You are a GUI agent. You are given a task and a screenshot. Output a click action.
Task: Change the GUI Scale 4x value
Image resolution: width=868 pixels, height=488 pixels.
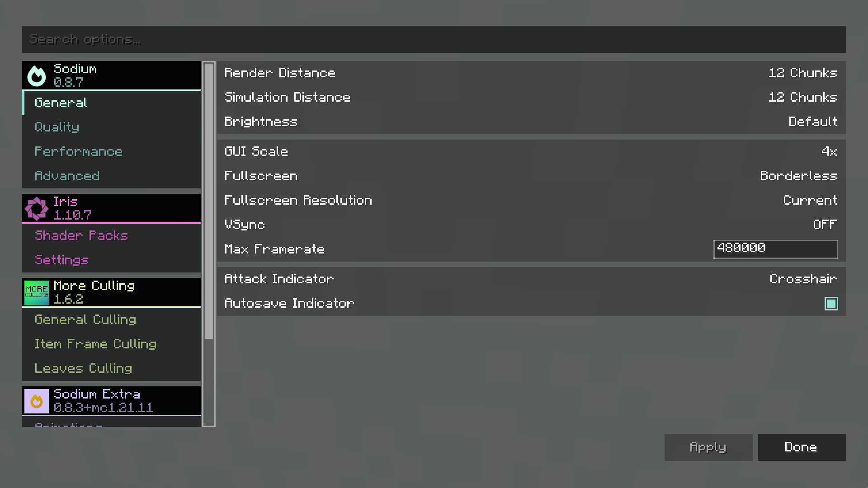[829, 151]
